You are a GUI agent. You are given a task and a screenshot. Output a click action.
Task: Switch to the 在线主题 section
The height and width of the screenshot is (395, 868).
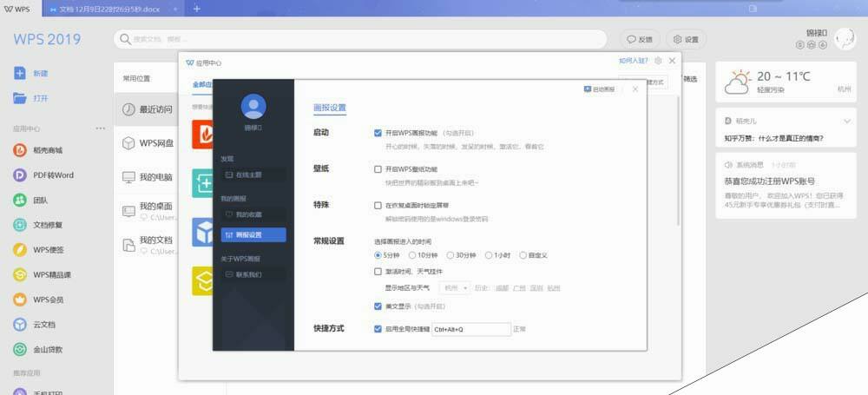pyautogui.click(x=253, y=174)
